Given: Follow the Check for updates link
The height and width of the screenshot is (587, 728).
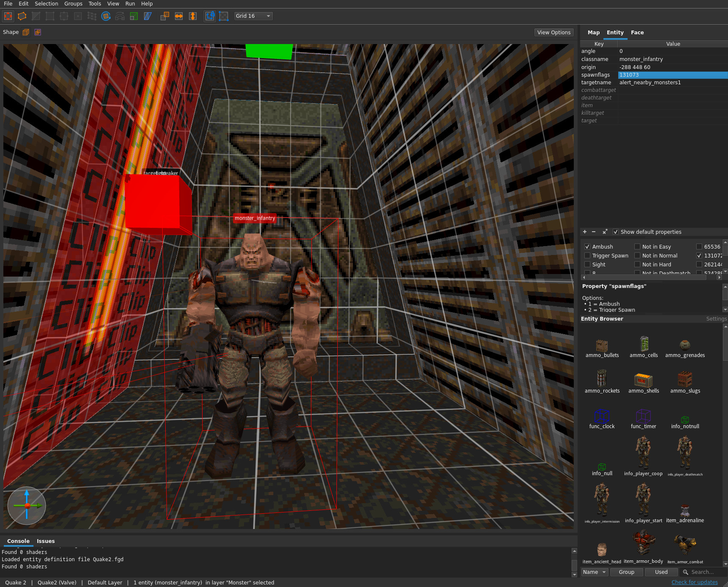Looking at the screenshot, I should [695, 582].
